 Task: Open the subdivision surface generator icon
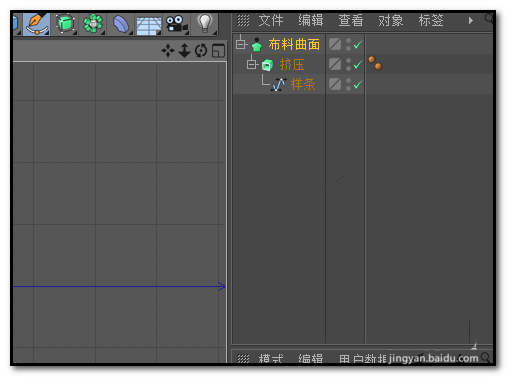pyautogui.click(x=65, y=24)
